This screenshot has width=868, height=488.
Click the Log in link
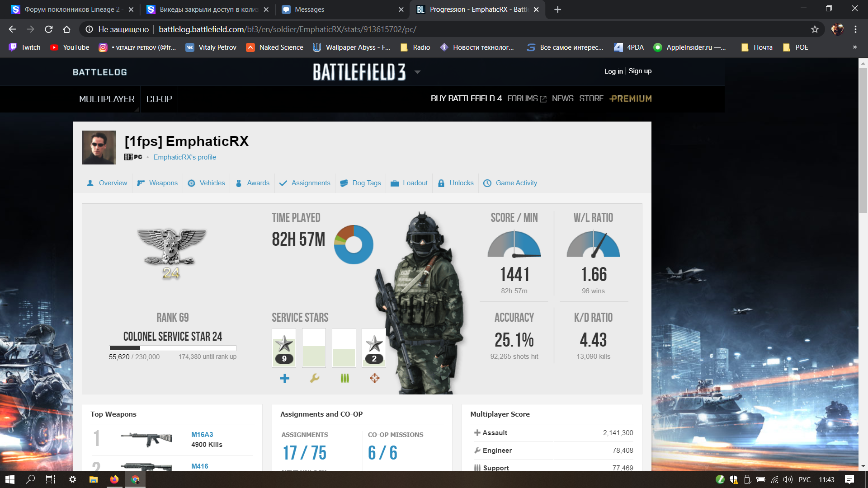coord(613,71)
